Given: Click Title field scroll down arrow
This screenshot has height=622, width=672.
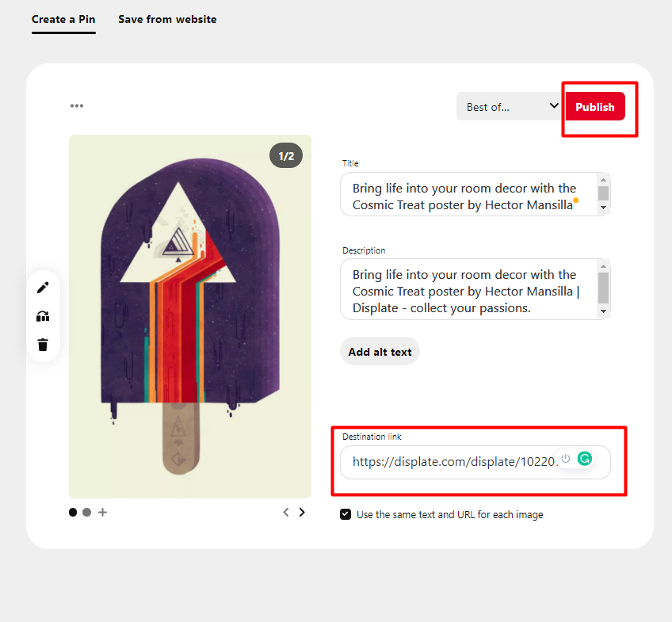Looking at the screenshot, I should pos(603,208).
